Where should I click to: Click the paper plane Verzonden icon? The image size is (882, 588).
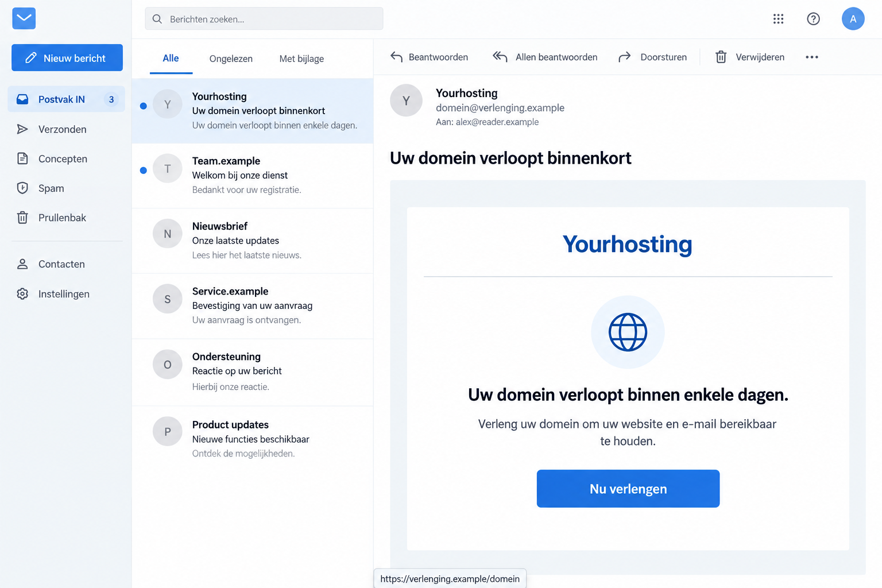[22, 129]
